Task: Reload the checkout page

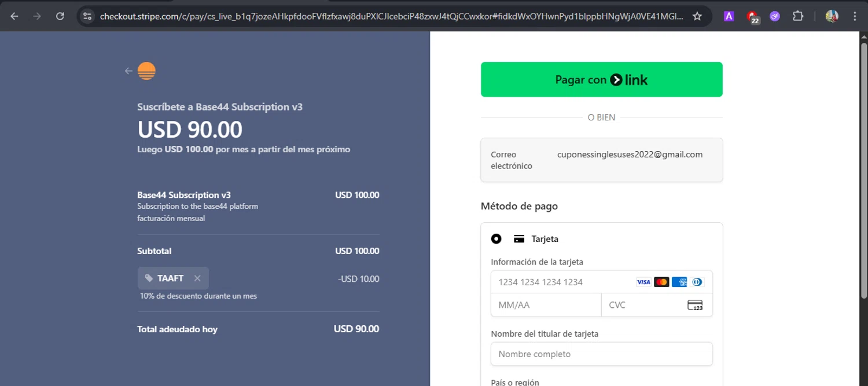Action: pos(60,16)
